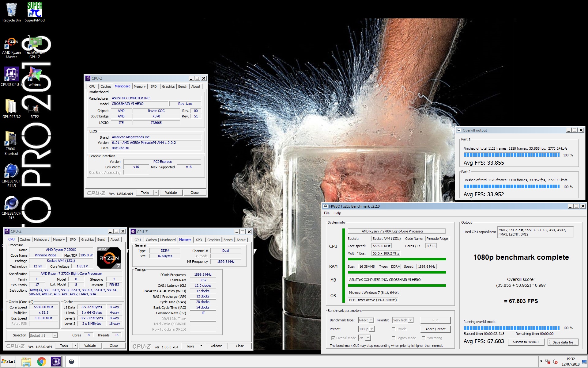The image size is (588, 368).
Task: Click the network tray icon
Action: (548, 362)
